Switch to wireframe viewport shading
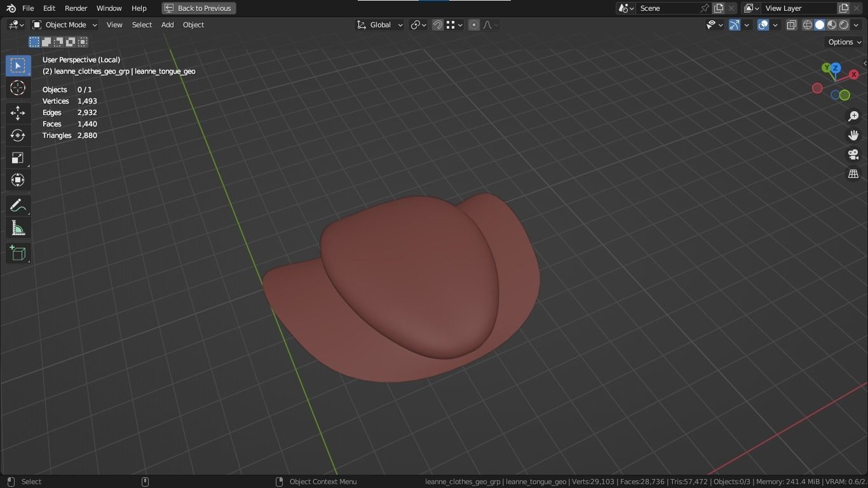Screen dimensions: 868x488 [x=808, y=25]
